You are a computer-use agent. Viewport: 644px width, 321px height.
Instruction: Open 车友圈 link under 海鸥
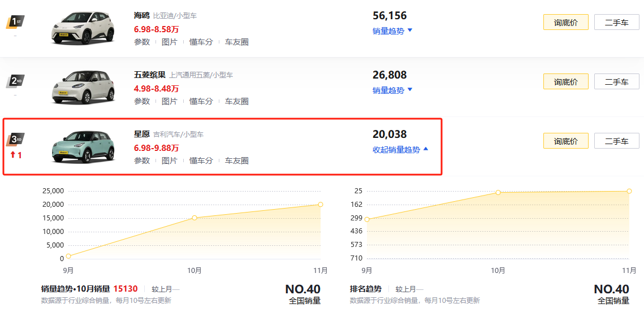(x=236, y=42)
